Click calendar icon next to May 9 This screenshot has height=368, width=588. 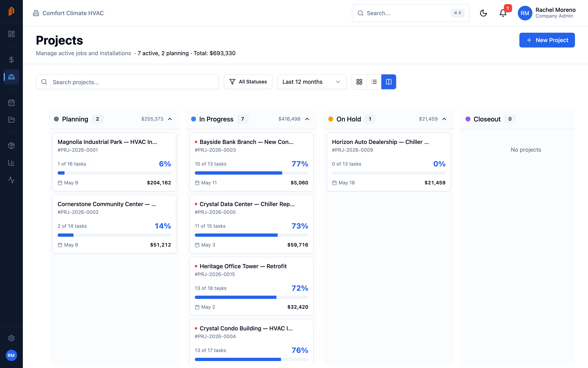pos(60,183)
